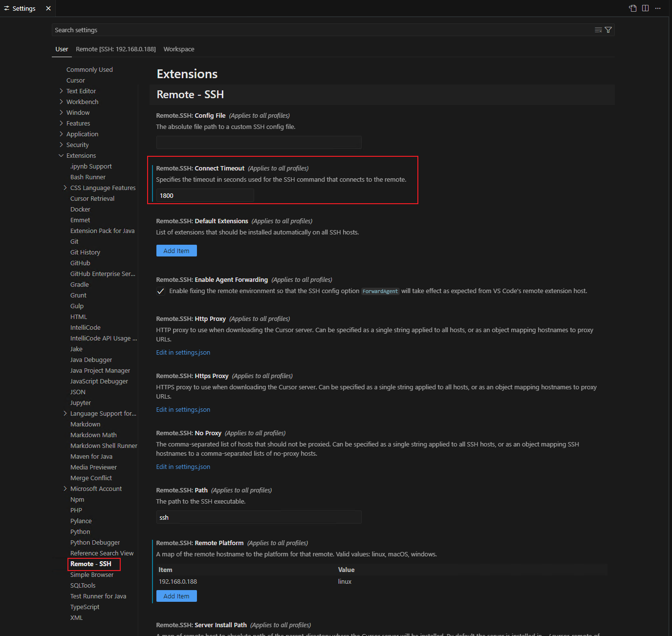This screenshot has width=672, height=636.
Task: Clear the settings search input
Action: (x=598, y=30)
